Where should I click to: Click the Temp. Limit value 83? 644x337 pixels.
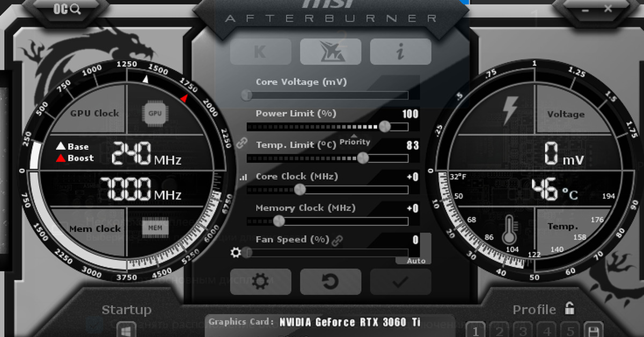pyautogui.click(x=413, y=145)
